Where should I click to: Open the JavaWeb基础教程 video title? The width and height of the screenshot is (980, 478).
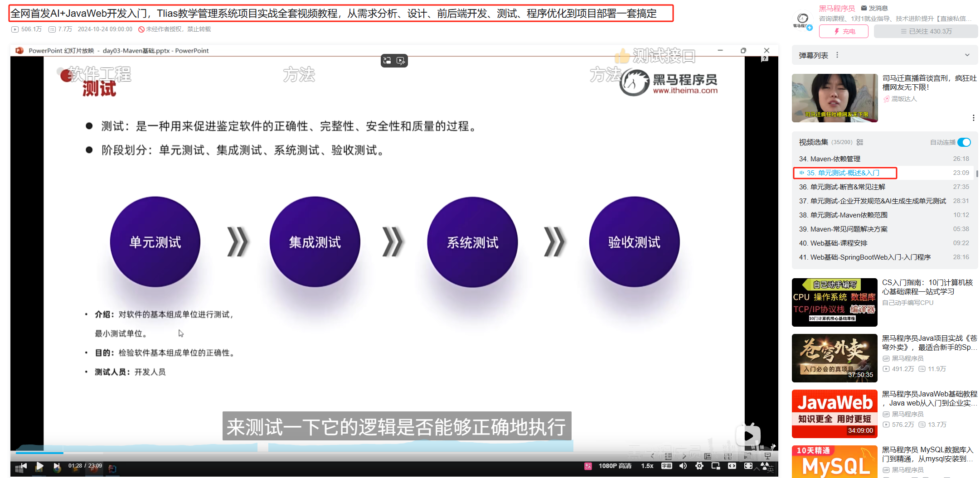929,398
